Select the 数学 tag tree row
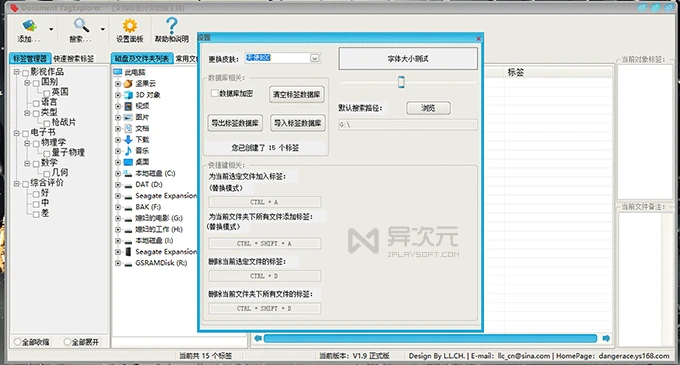680x365 pixels. pyautogui.click(x=49, y=163)
